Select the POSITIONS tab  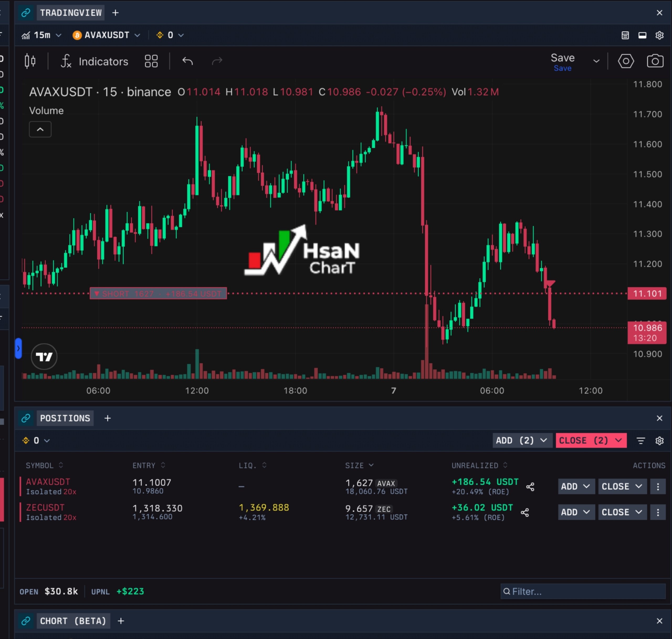tap(65, 418)
